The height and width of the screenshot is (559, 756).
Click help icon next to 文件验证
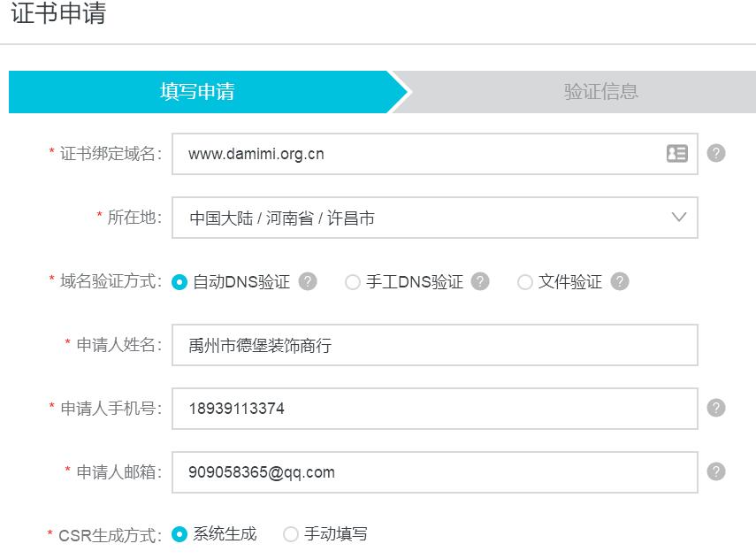tap(620, 281)
